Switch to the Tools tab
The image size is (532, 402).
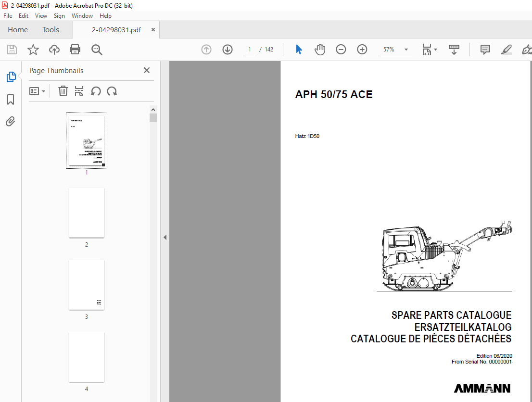[x=51, y=30]
